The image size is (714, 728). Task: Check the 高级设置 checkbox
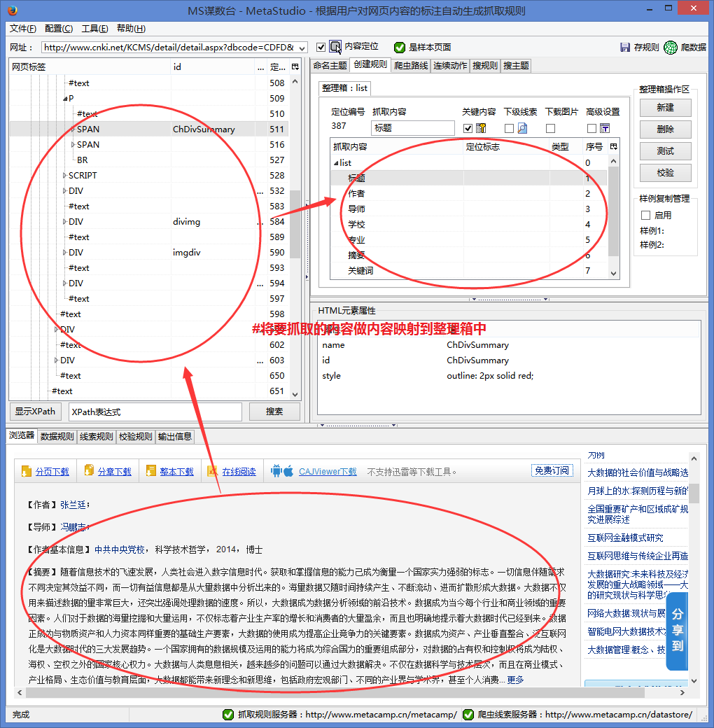pos(591,128)
